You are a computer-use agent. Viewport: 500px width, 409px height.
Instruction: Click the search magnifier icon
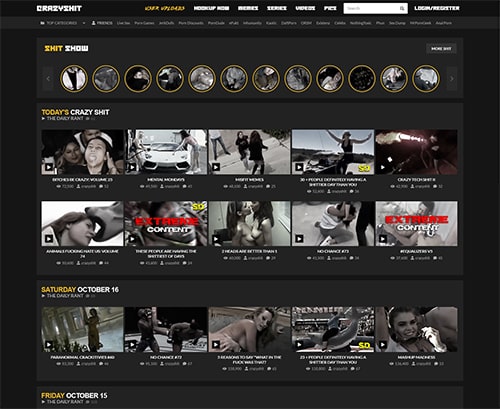(x=402, y=9)
